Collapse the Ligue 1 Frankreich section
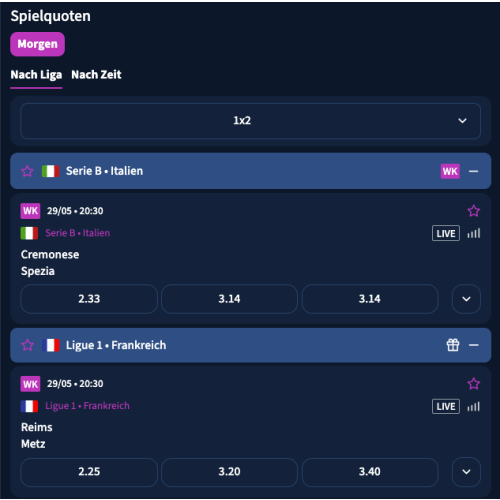 click(473, 345)
